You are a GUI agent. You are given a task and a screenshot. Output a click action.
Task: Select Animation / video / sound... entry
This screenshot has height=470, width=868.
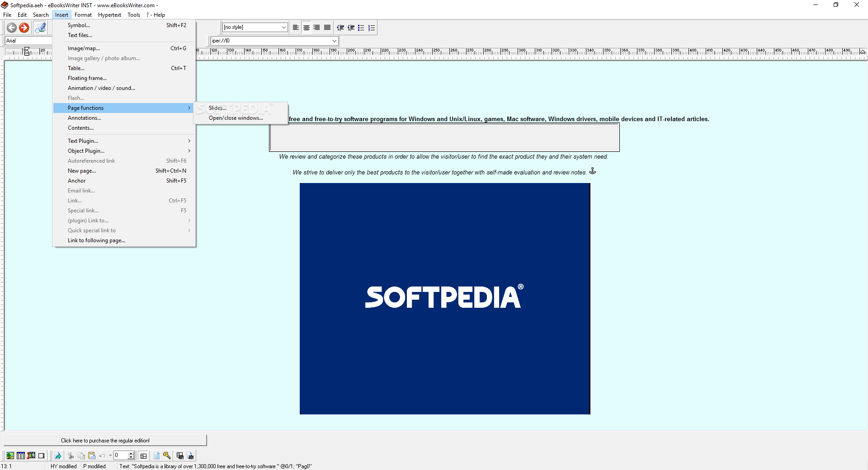click(124, 88)
